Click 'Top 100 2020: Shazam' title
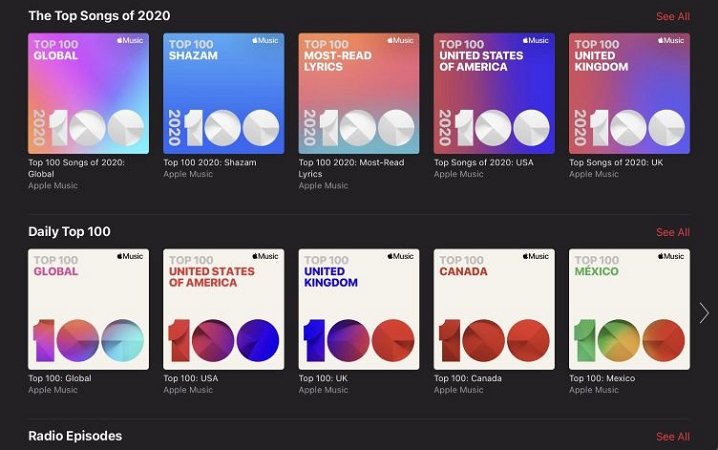Image resolution: width=718 pixels, height=450 pixels. click(x=210, y=163)
